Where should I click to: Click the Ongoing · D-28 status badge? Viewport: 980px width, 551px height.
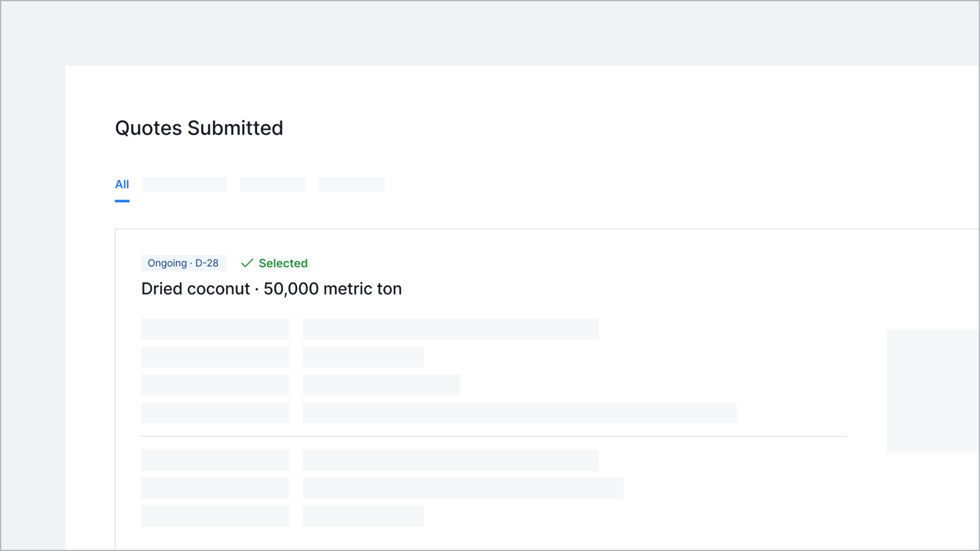click(183, 263)
